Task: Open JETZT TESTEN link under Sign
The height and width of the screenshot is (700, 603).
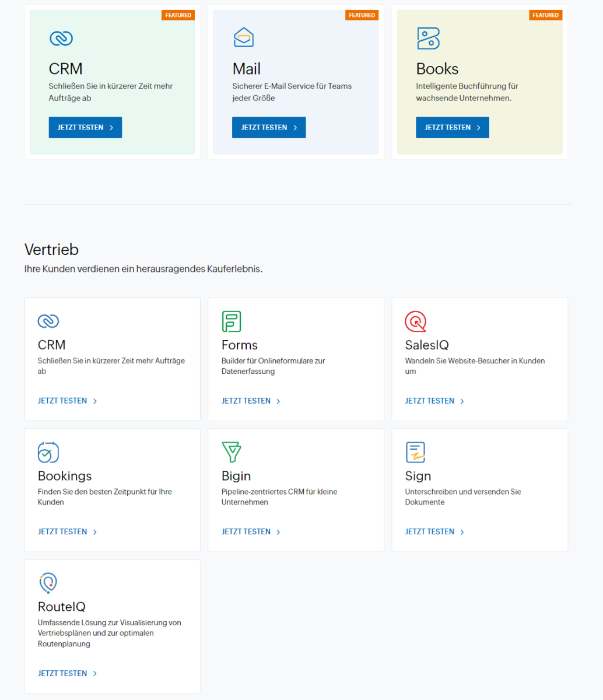Action: [x=435, y=531]
